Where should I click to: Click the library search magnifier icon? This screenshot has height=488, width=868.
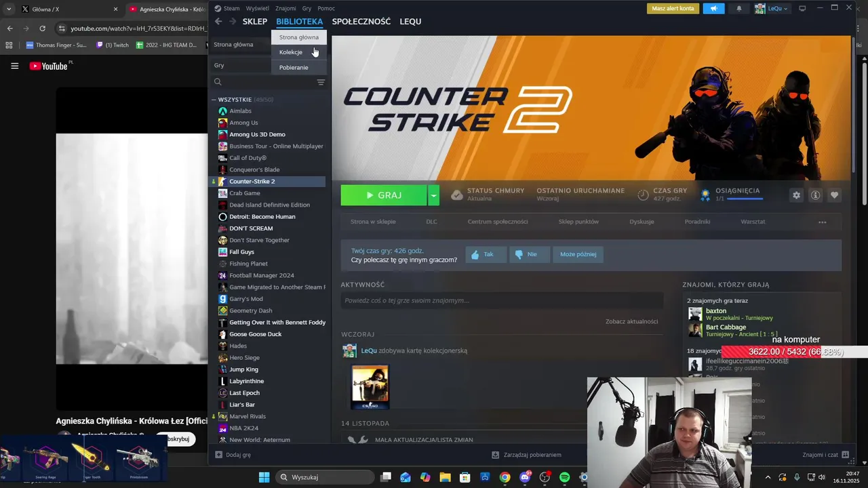pos(218,82)
